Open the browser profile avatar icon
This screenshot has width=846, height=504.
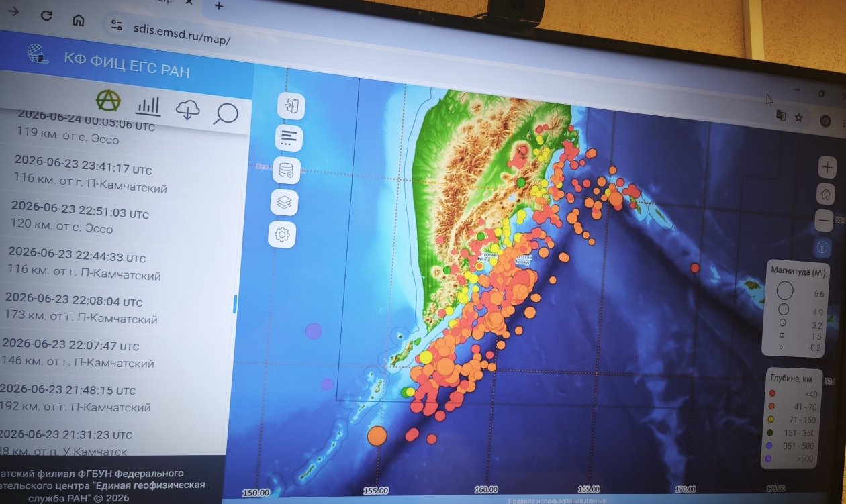pyautogui.click(x=826, y=121)
